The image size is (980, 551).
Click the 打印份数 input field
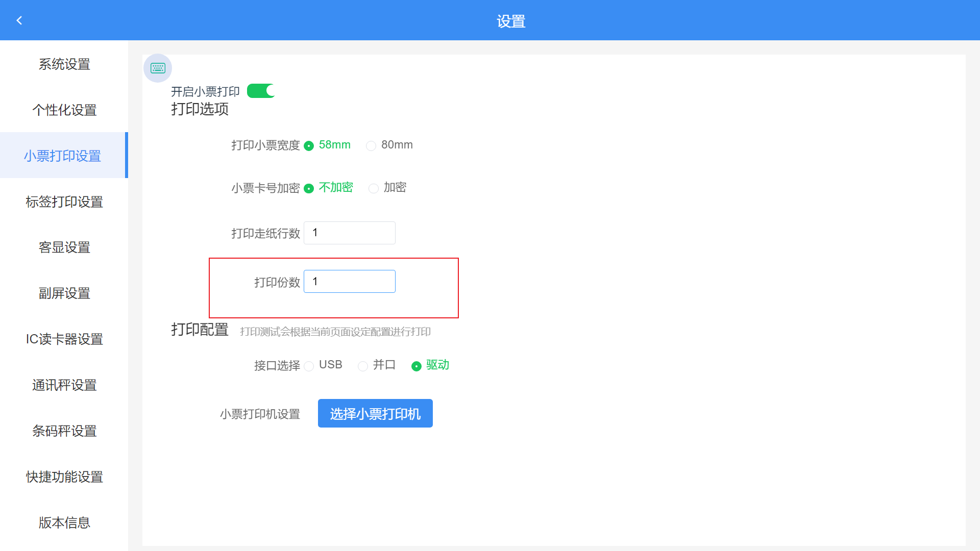[x=350, y=282]
